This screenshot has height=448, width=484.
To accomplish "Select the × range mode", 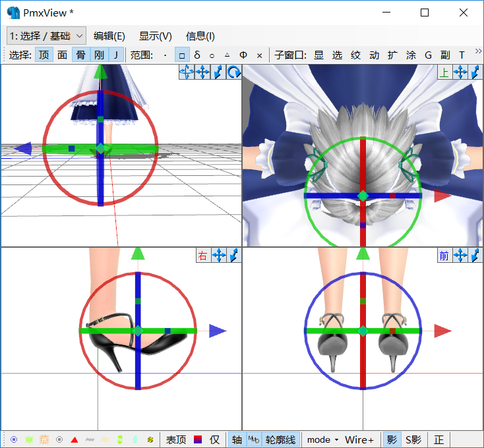I will [x=259, y=55].
